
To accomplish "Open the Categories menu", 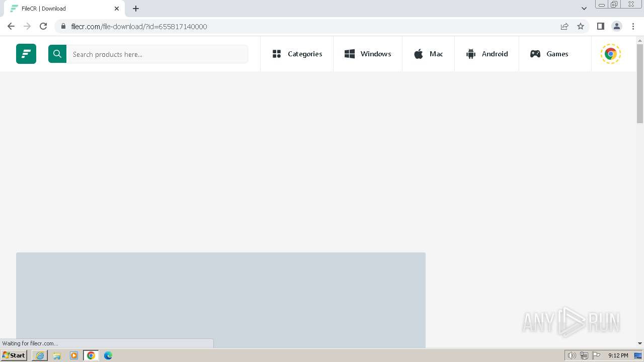I will [x=297, y=54].
